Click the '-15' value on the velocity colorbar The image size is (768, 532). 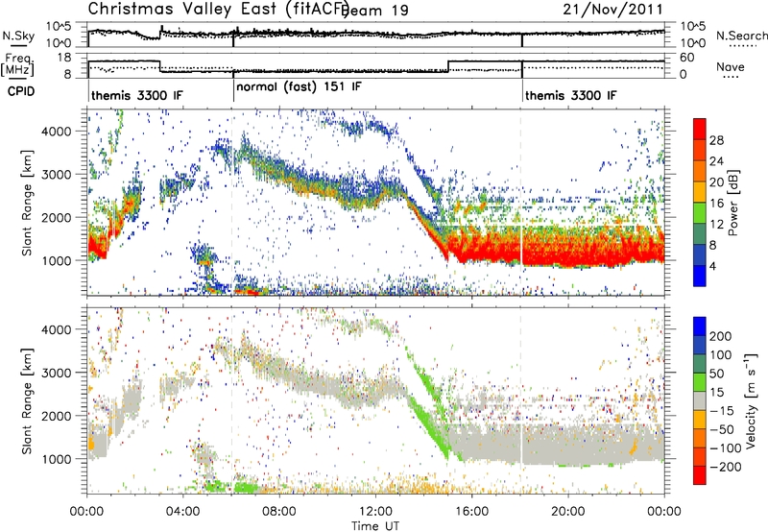pyautogui.click(x=721, y=410)
